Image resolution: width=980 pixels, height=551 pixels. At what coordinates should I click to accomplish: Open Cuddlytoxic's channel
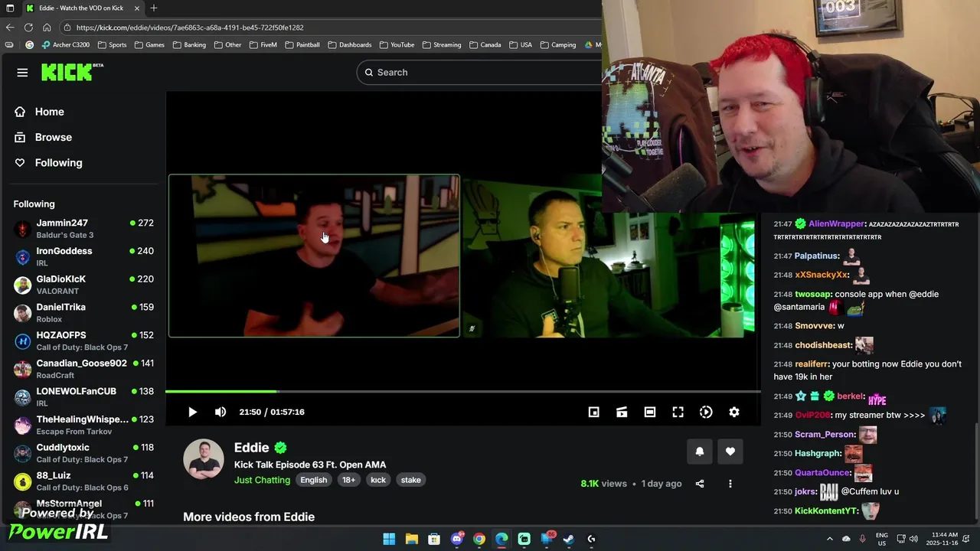(83, 453)
